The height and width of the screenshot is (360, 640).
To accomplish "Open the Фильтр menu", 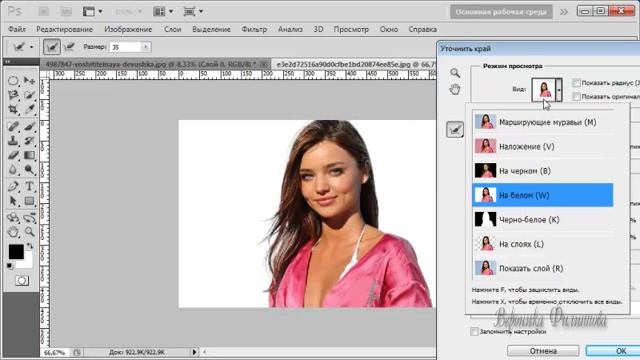I will 254,29.
